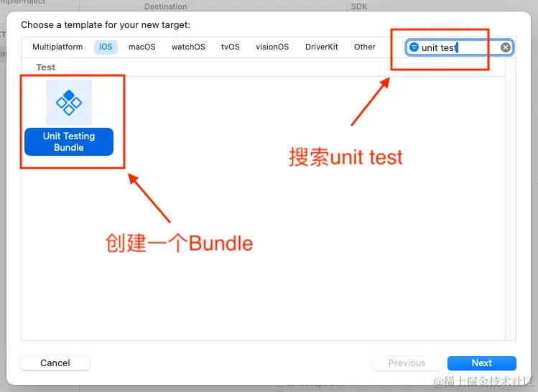Image resolution: width=538 pixels, height=392 pixels.
Task: Click the Destination column header in background window
Action: click(166, 6)
